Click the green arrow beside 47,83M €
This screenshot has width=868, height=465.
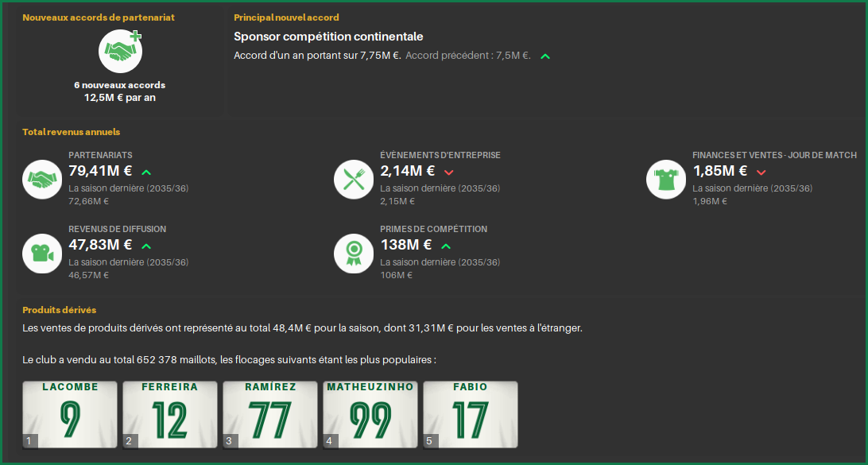click(146, 246)
